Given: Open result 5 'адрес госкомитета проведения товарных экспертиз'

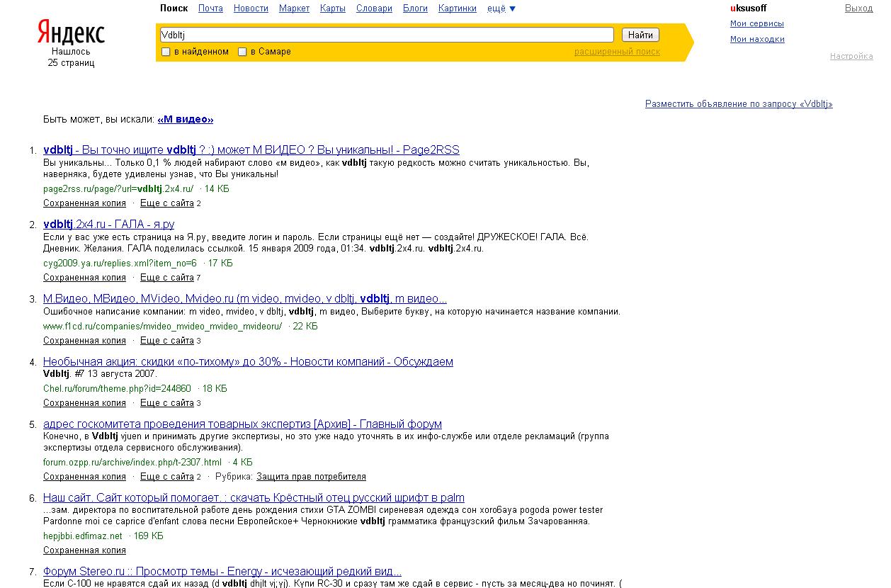Looking at the screenshot, I should click(242, 424).
